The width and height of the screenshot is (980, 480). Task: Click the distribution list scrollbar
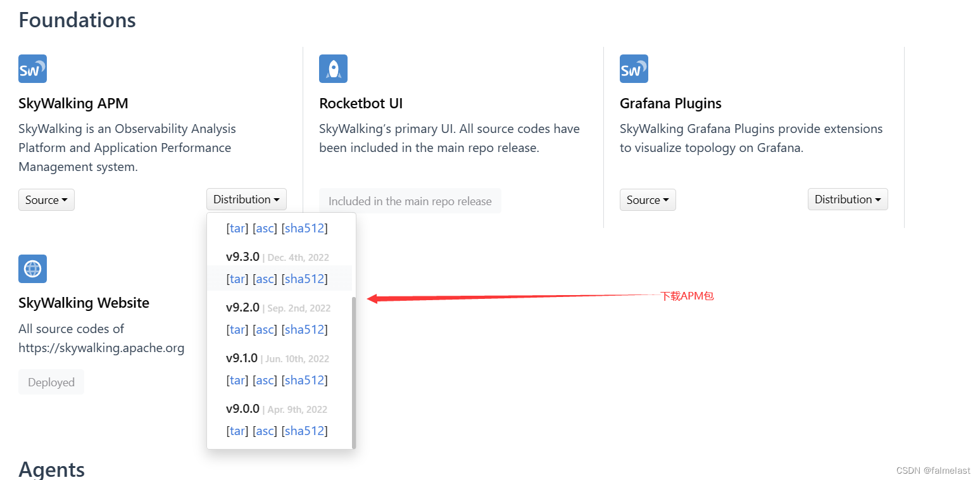tap(354, 372)
